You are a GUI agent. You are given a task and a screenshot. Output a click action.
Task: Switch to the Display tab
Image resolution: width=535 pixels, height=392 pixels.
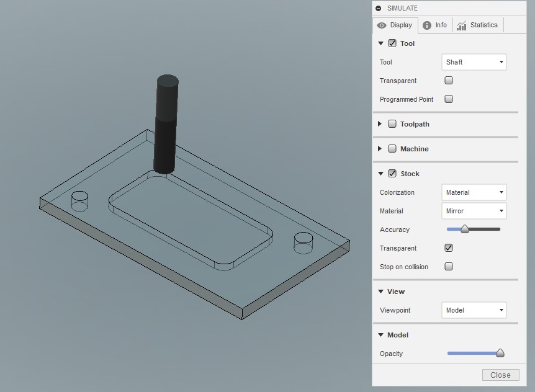tap(395, 25)
